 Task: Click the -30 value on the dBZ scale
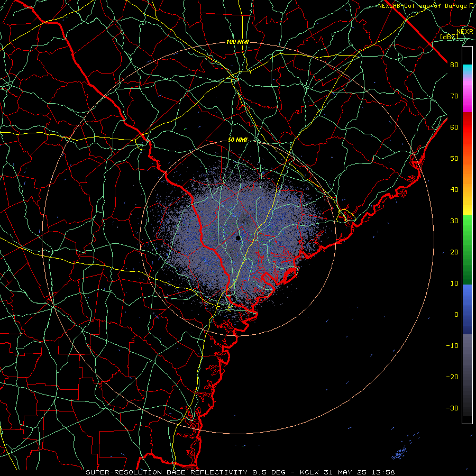coord(452,408)
